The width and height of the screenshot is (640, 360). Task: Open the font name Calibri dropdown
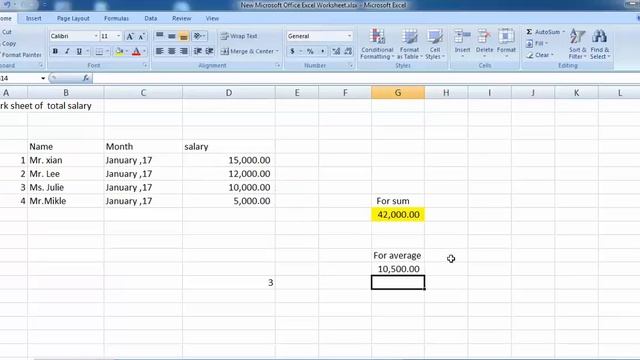pyautogui.click(x=96, y=36)
